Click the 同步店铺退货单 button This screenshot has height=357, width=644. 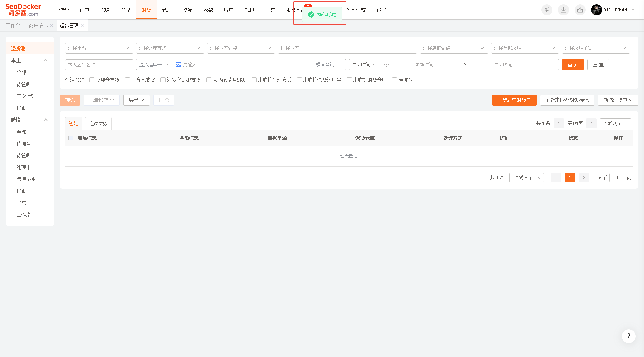point(514,100)
